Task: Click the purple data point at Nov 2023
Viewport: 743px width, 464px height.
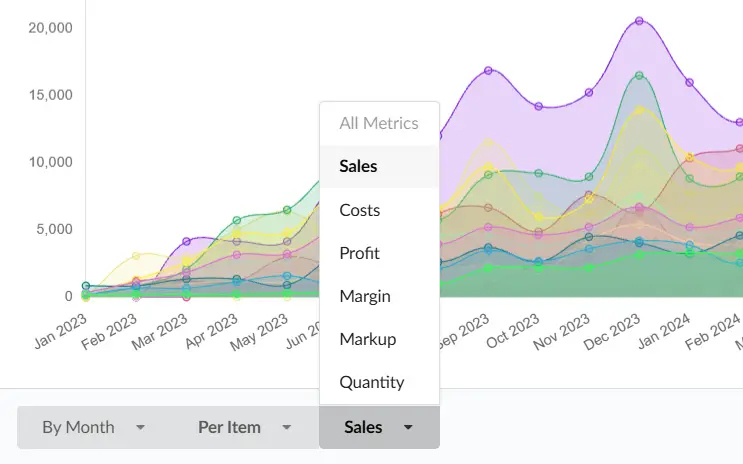Action: coord(589,92)
